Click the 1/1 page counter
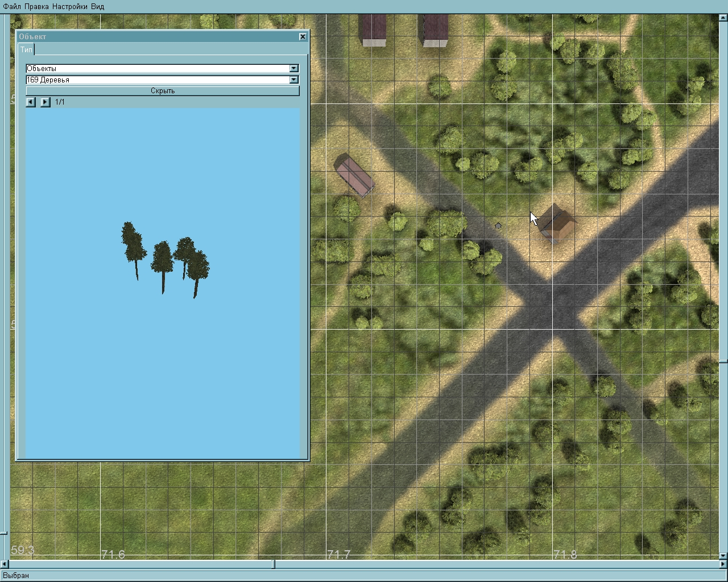The image size is (728, 582). [x=60, y=102]
